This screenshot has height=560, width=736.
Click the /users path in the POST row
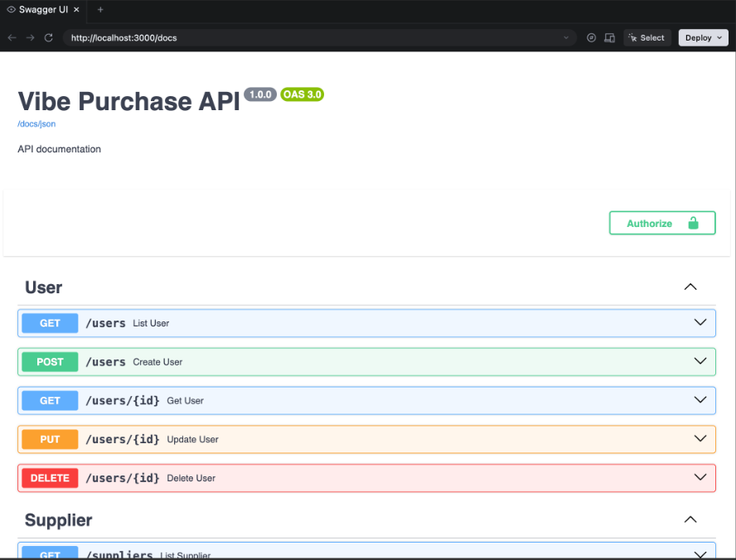pos(105,362)
